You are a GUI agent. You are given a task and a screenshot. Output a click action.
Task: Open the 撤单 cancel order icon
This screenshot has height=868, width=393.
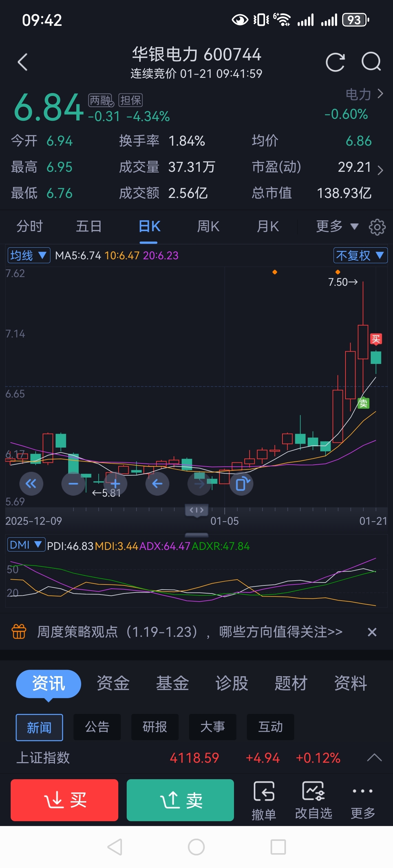point(264,800)
